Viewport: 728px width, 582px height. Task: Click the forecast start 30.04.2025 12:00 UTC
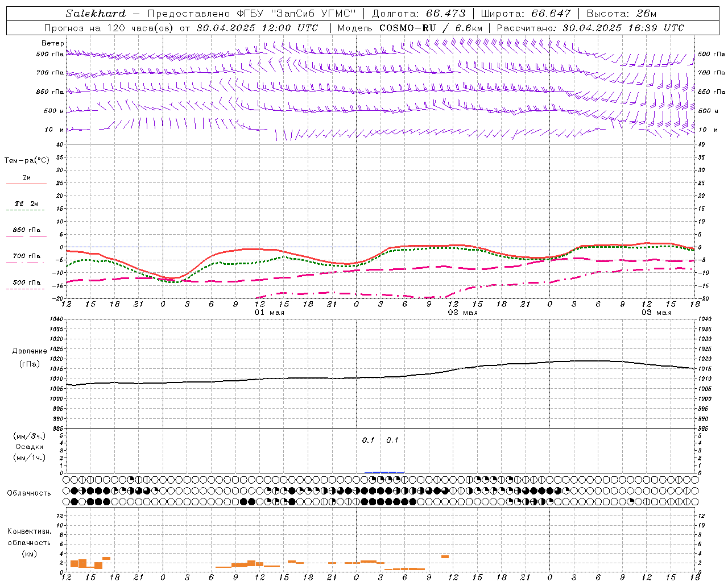click(257, 28)
